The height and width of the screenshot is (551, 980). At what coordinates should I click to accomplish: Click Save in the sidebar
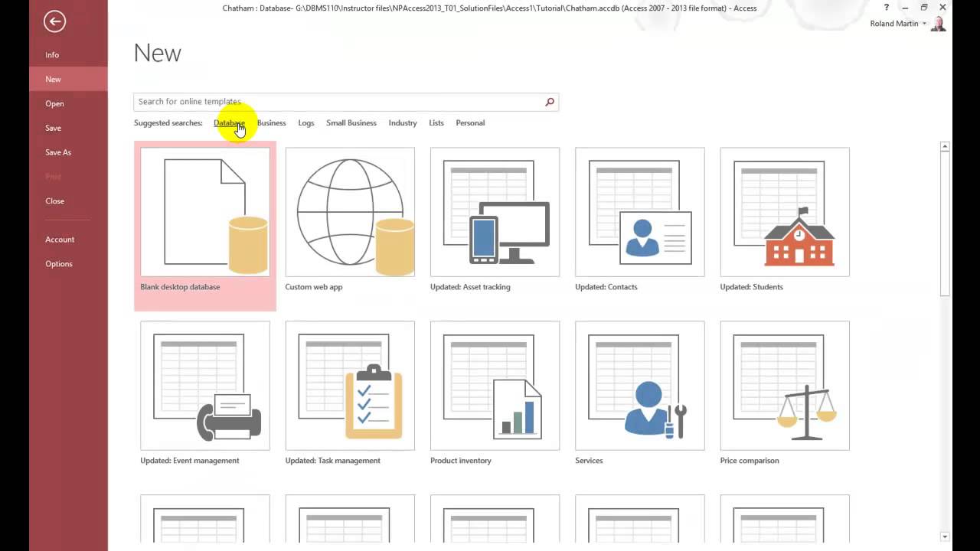[68, 128]
